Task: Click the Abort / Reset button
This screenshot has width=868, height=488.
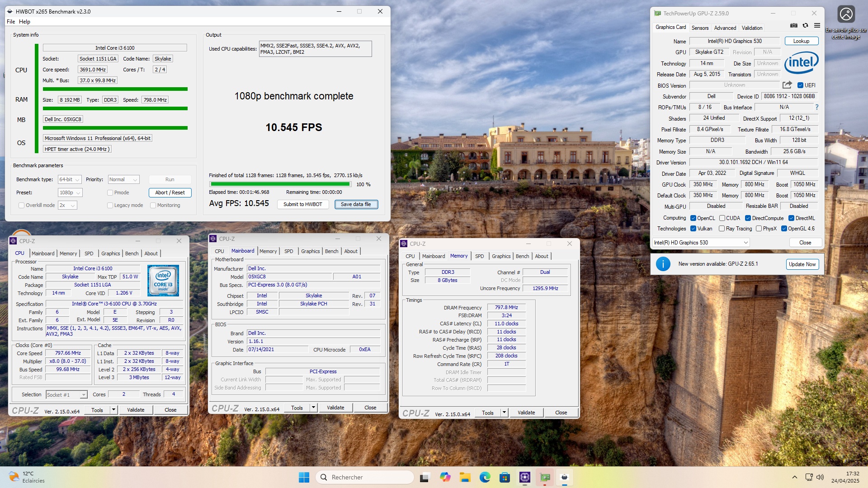Action: (170, 192)
